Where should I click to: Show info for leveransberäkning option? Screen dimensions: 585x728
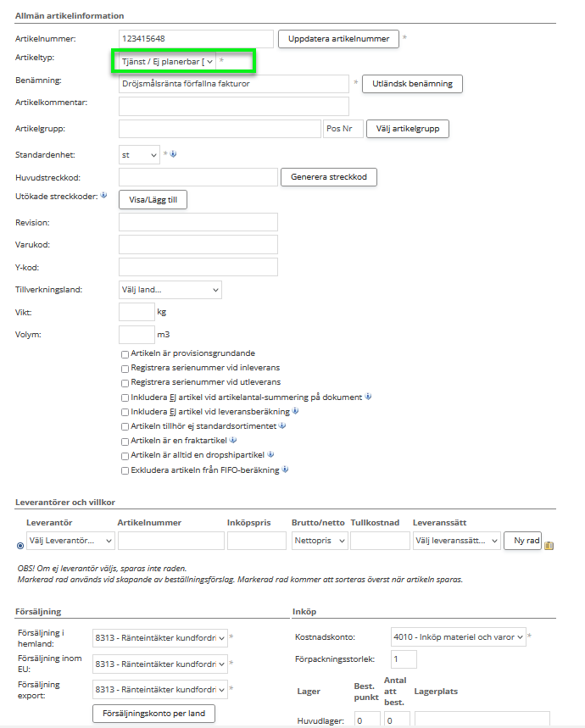tap(296, 411)
